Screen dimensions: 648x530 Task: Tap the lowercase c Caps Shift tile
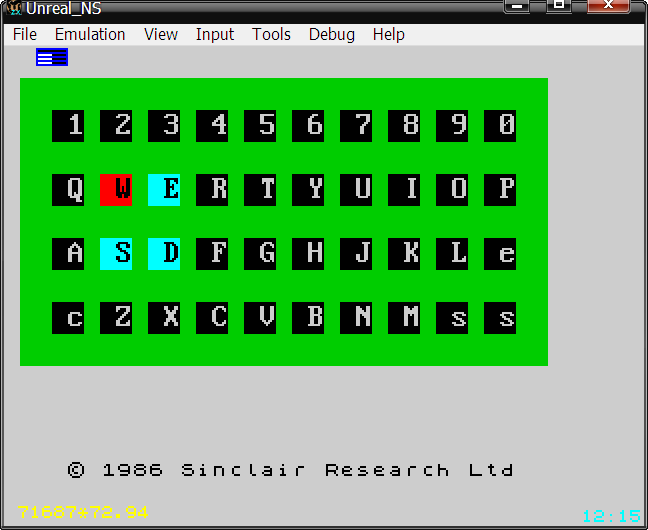coord(68,318)
